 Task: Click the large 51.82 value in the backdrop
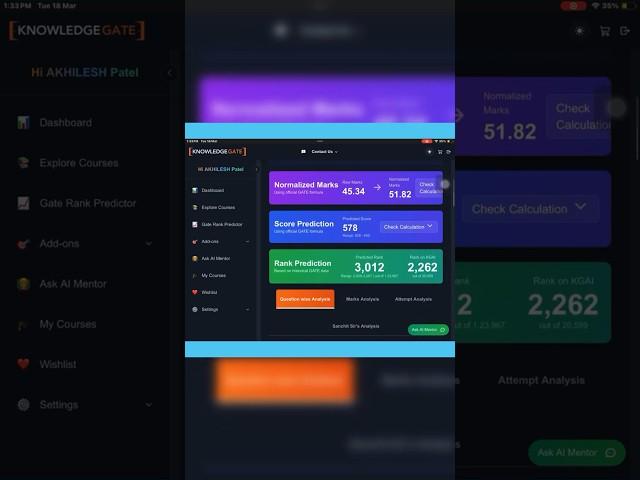(x=510, y=132)
